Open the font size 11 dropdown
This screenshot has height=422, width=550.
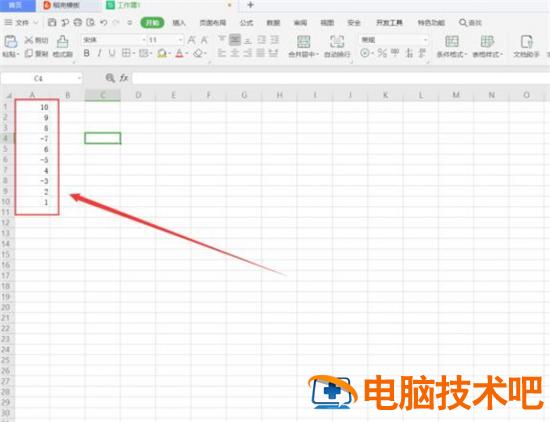pos(180,40)
